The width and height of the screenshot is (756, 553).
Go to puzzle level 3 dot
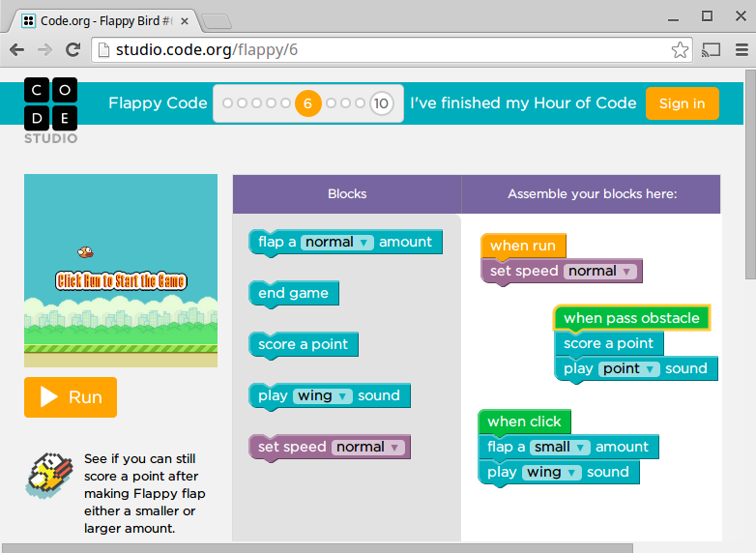tap(257, 102)
